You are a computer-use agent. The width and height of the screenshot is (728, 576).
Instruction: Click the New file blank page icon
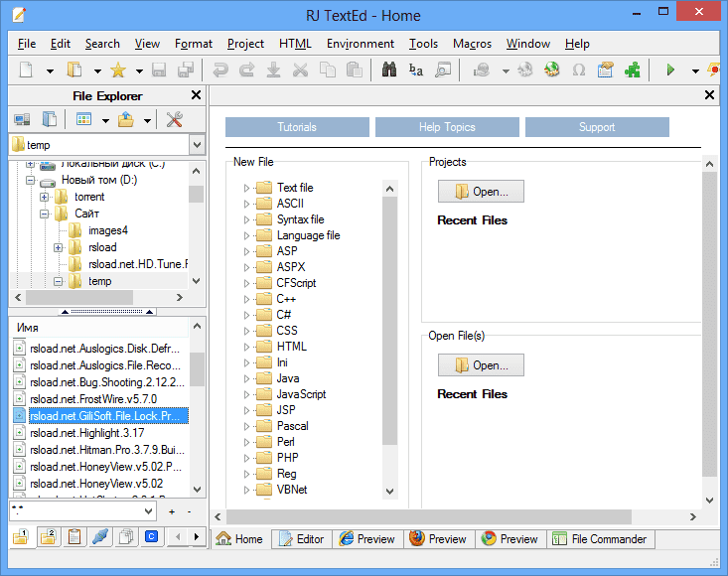[27, 71]
